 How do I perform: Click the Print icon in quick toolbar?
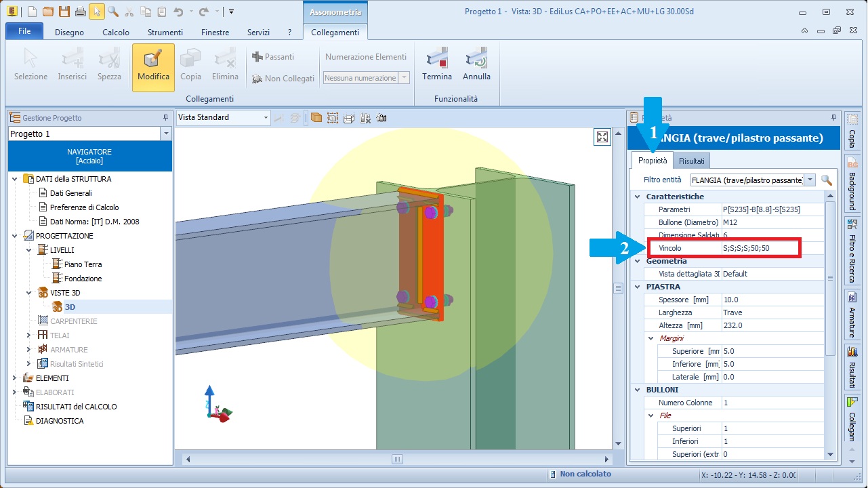(80, 12)
